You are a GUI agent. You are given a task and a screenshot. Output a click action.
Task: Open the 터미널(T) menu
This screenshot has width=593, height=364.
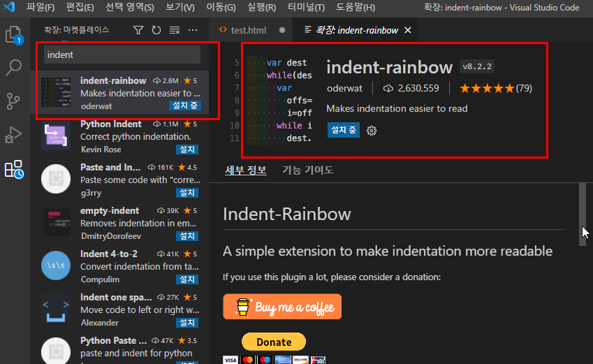(x=306, y=7)
